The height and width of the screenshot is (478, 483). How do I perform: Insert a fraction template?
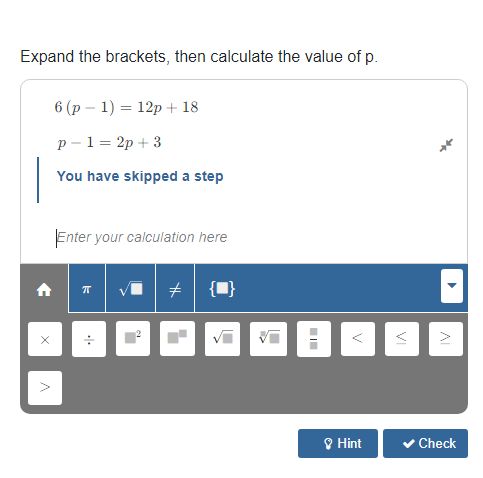click(x=314, y=339)
